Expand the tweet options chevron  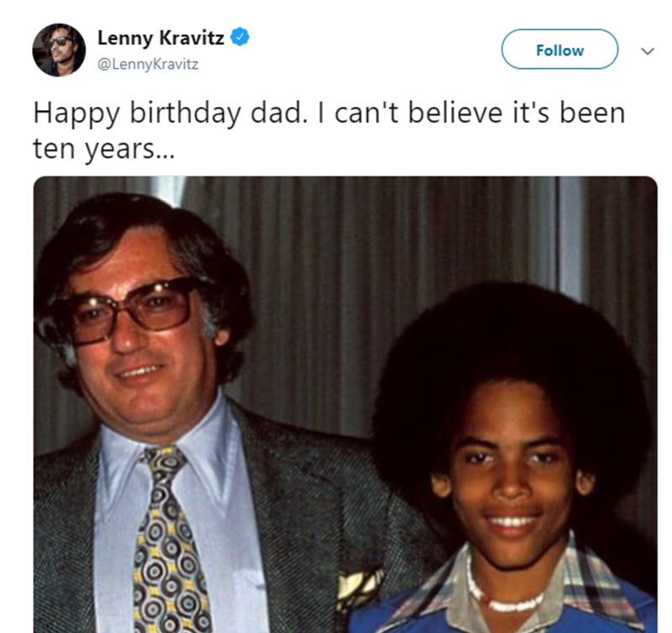tap(647, 50)
